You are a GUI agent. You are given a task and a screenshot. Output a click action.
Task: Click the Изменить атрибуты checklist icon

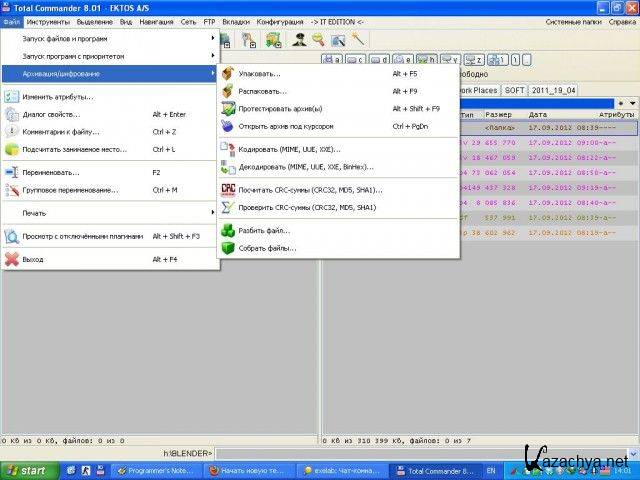(x=11, y=97)
